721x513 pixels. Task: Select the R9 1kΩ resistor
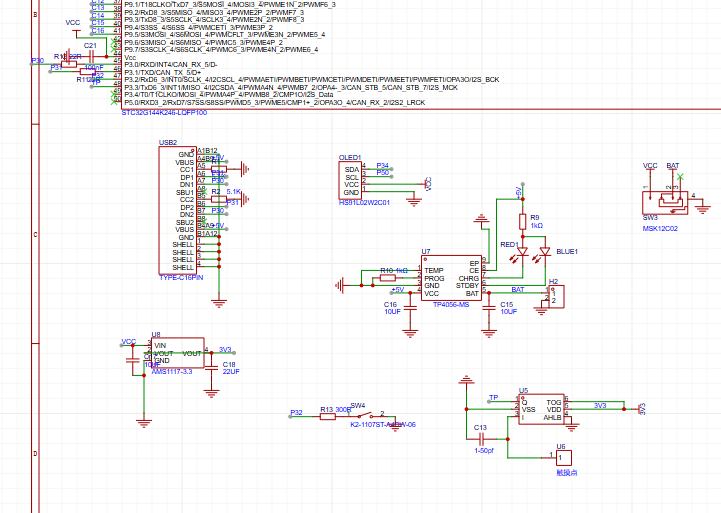click(x=521, y=221)
